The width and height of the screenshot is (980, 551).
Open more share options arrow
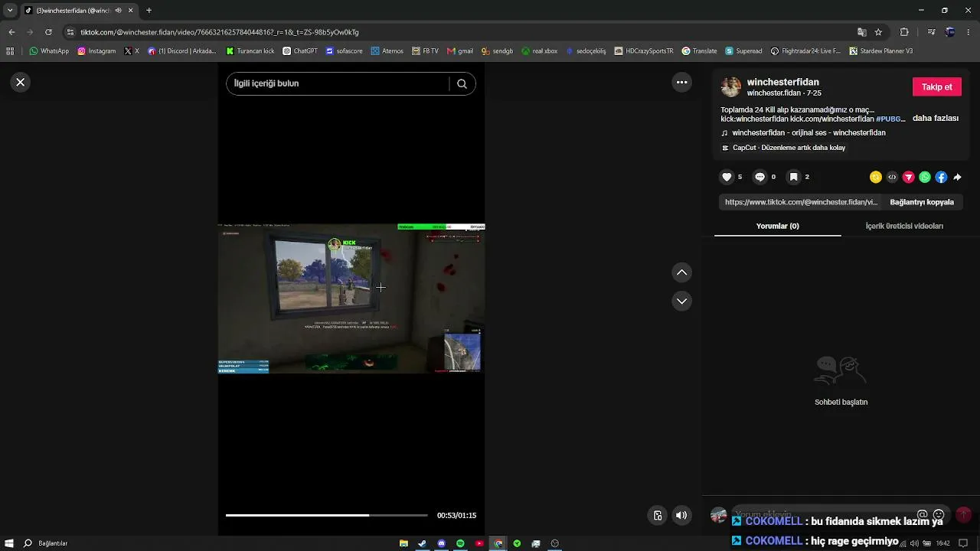pyautogui.click(x=957, y=177)
